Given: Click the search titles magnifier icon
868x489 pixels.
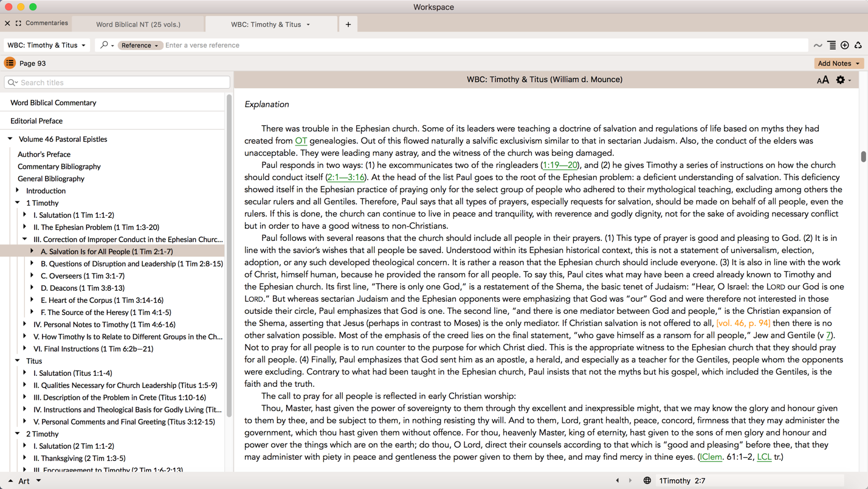Looking at the screenshot, I should pos(12,82).
